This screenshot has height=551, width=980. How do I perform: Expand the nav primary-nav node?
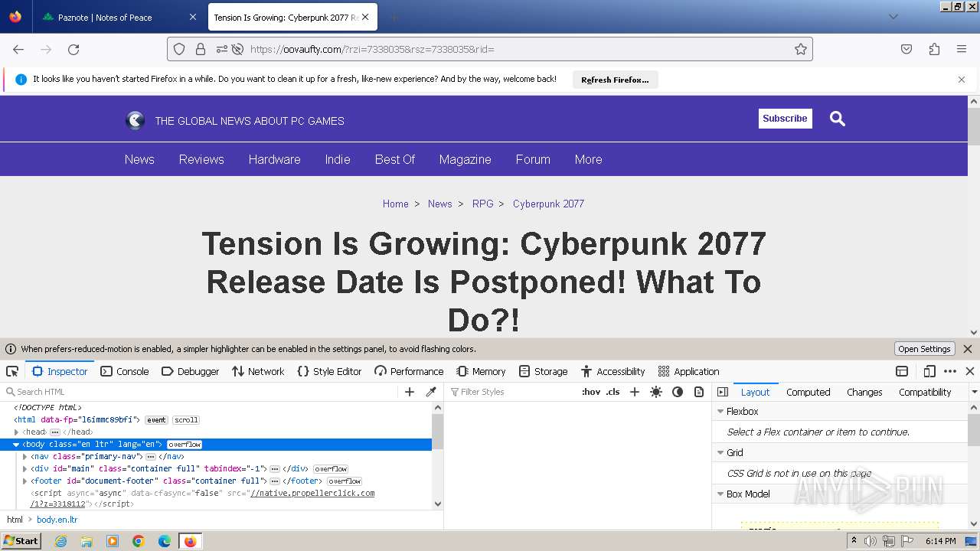24,457
